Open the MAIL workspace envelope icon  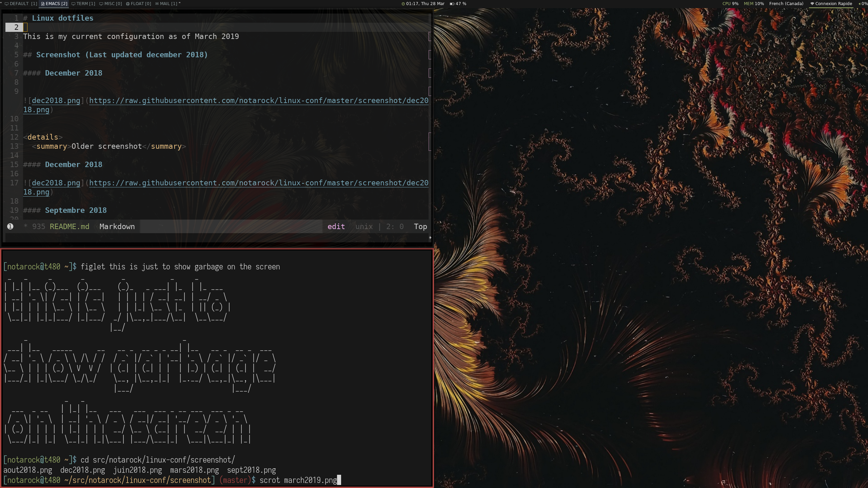(x=157, y=4)
